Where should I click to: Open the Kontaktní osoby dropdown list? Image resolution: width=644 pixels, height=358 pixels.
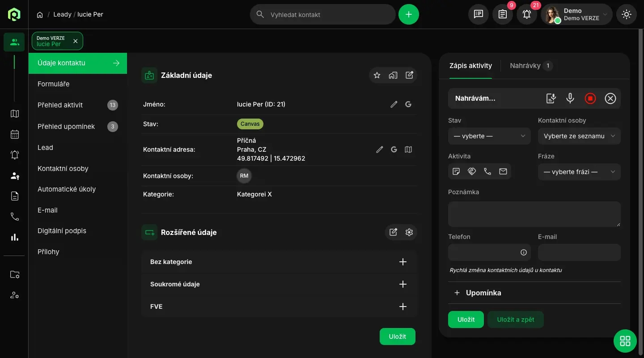579,136
